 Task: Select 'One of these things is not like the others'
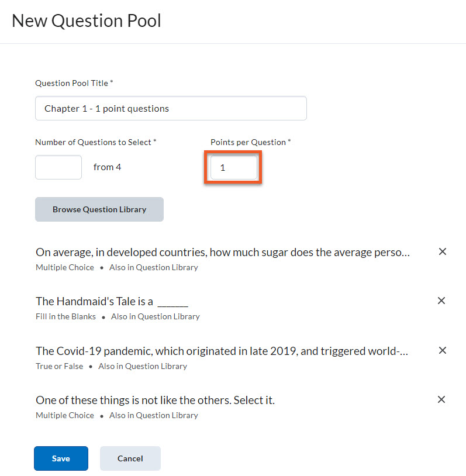point(155,401)
